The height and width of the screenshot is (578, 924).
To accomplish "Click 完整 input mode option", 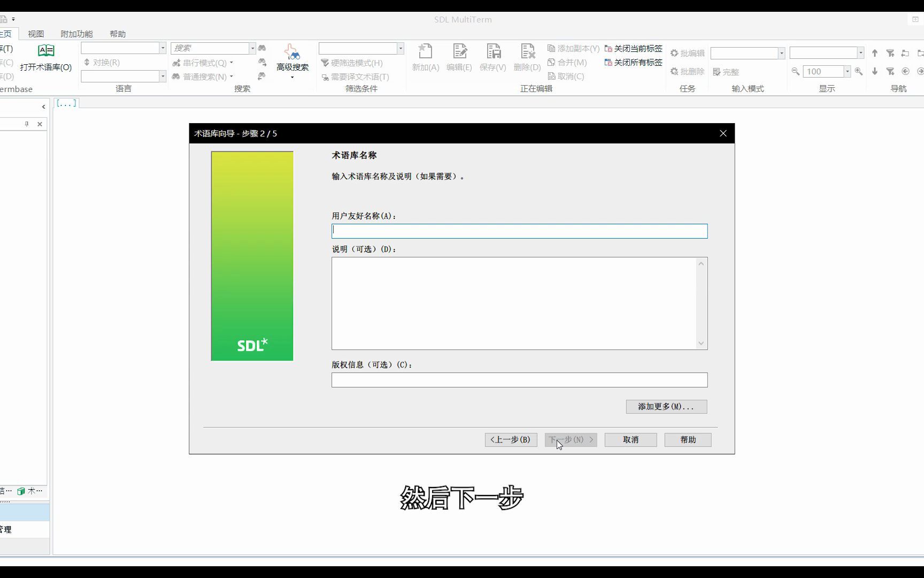I will click(x=726, y=72).
